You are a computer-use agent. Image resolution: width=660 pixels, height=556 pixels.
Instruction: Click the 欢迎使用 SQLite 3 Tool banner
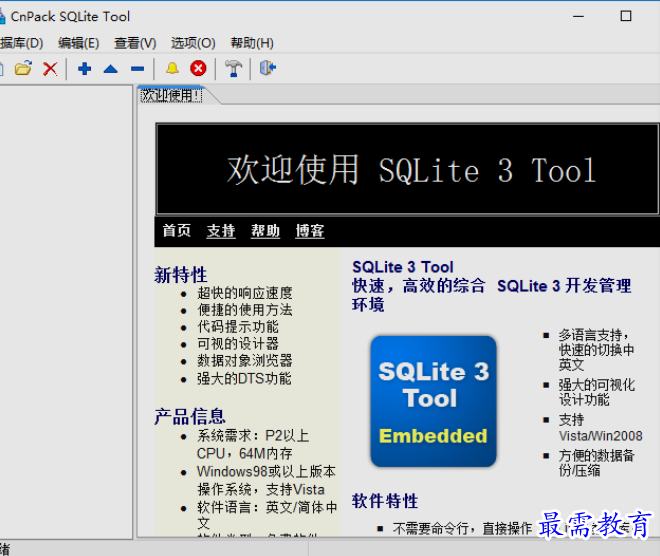click(407, 169)
